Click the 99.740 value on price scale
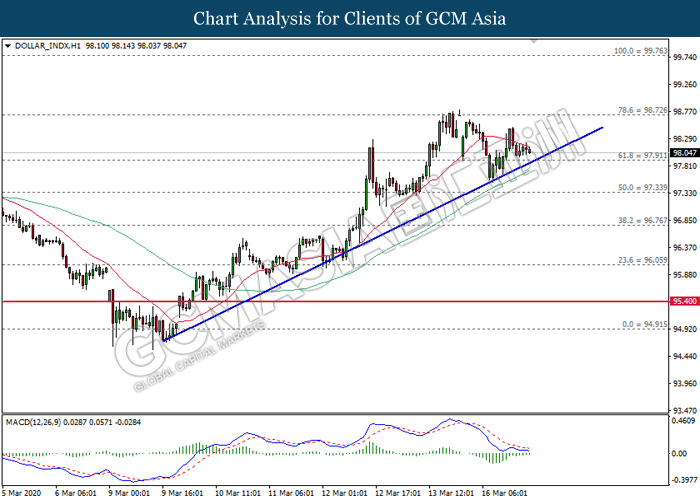Image resolution: width=700 pixels, height=500 pixels. pyautogui.click(x=683, y=58)
